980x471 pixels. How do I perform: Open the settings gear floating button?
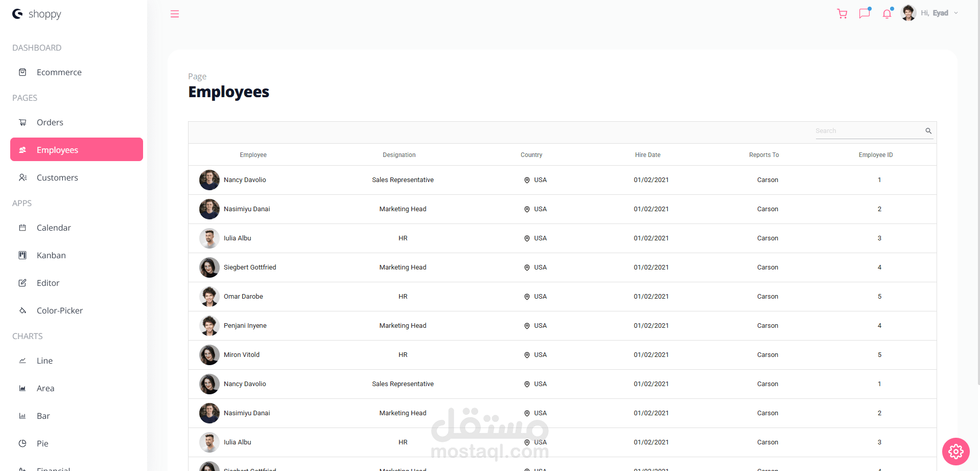pos(956,452)
